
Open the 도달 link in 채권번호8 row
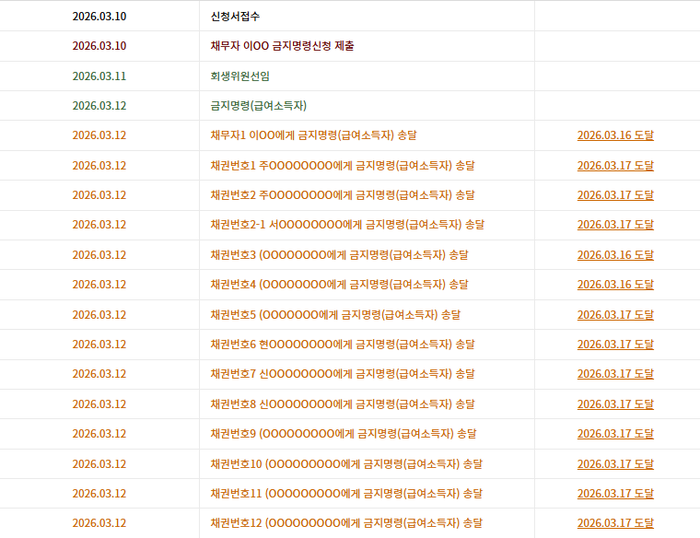coord(615,404)
